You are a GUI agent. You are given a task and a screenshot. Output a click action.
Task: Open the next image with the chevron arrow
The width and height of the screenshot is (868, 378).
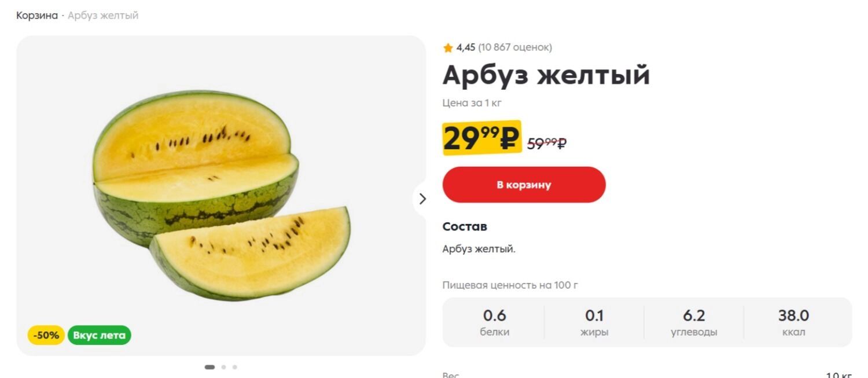pos(422,199)
